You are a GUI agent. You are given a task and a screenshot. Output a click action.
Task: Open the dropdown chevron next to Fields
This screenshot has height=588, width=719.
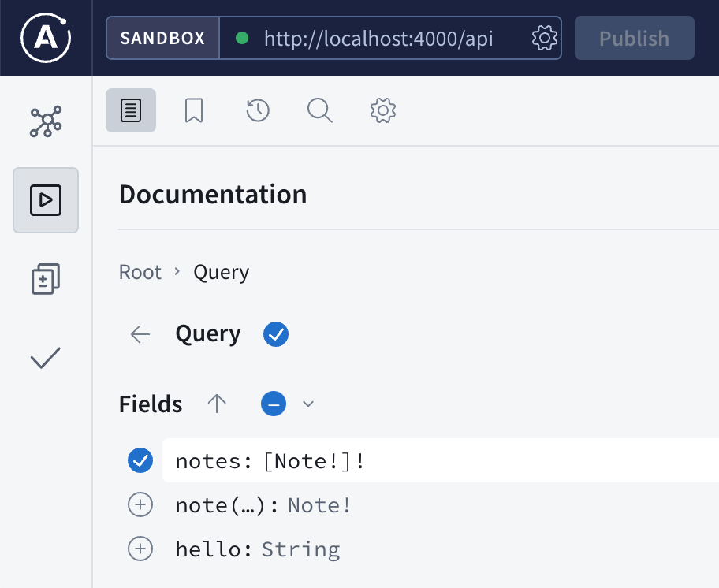pos(308,404)
